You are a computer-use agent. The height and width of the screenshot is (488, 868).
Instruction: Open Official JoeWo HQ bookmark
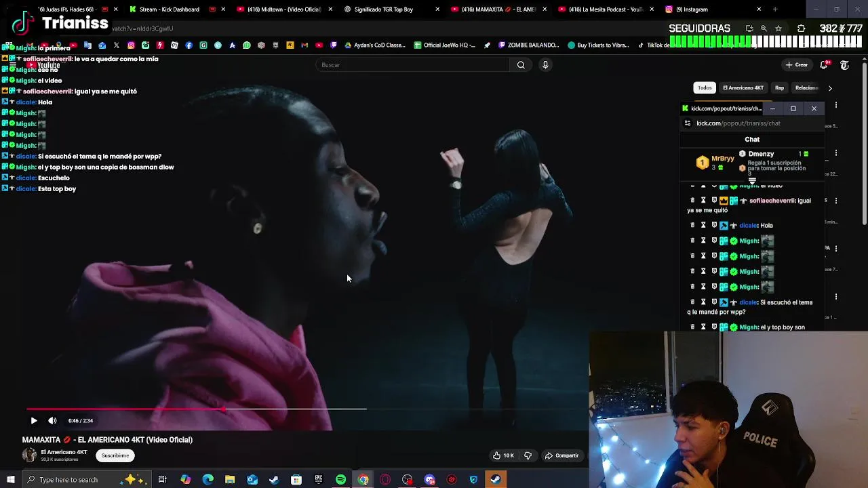(444, 45)
